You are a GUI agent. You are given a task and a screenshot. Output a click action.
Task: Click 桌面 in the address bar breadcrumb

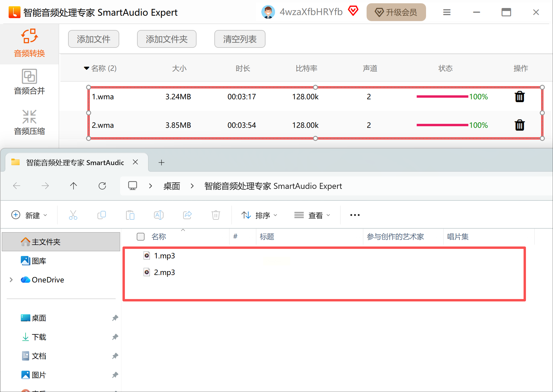172,186
